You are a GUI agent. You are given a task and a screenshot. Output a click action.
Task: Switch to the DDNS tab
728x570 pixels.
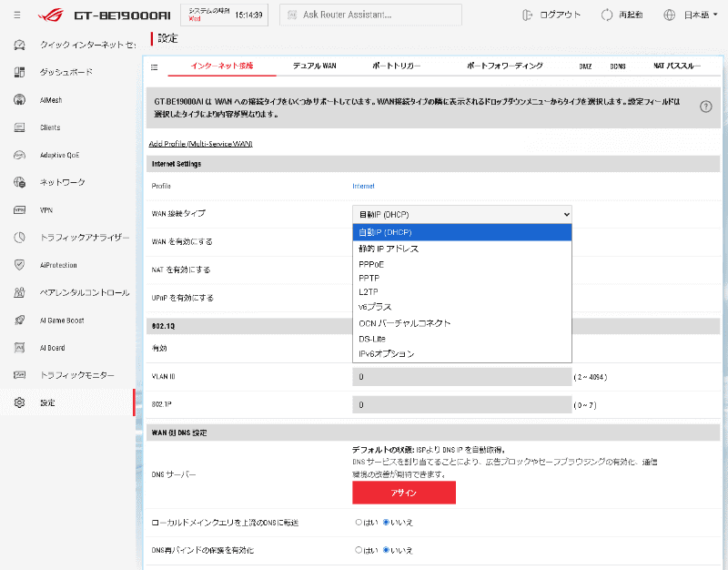click(618, 66)
